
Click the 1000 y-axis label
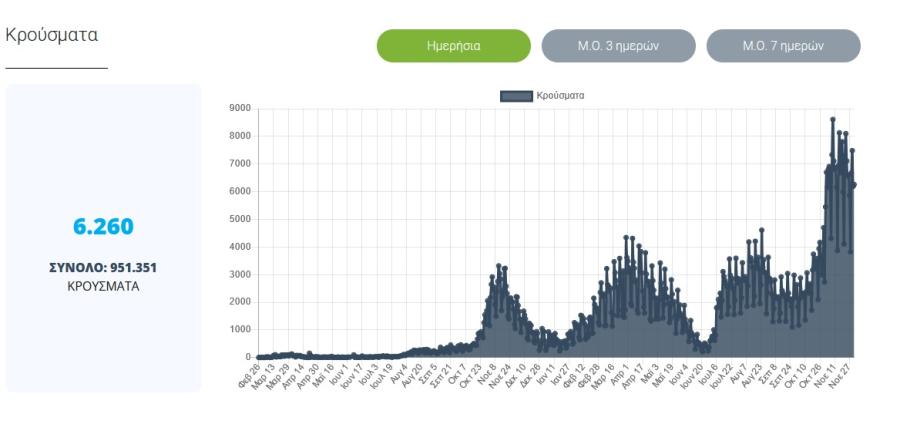[240, 330]
